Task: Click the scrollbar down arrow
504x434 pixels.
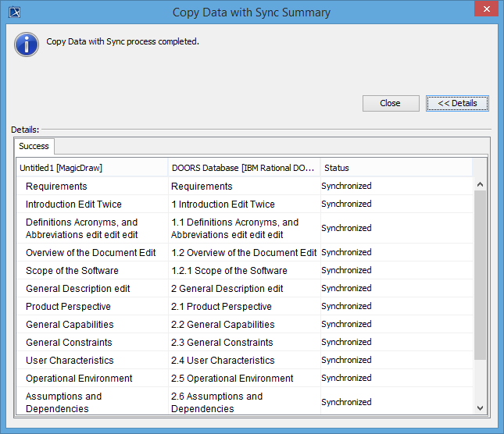Action: coord(480,407)
